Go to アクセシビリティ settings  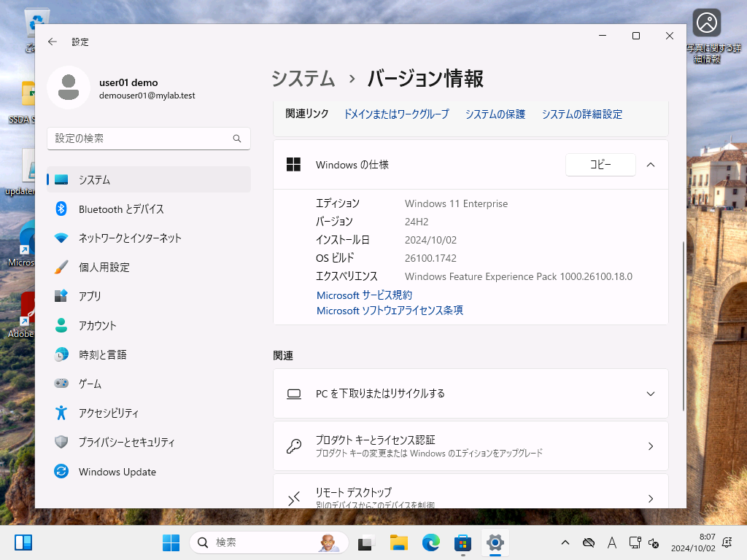point(149,413)
